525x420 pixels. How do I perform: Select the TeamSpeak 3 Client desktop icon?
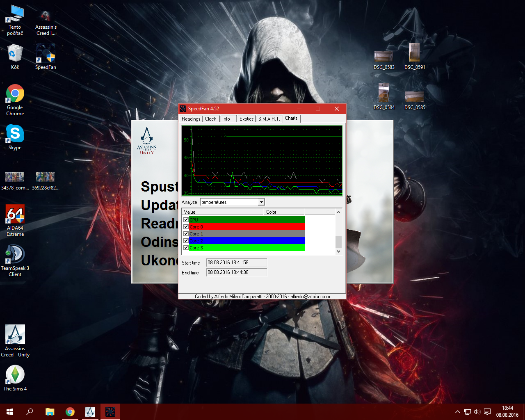(15, 261)
